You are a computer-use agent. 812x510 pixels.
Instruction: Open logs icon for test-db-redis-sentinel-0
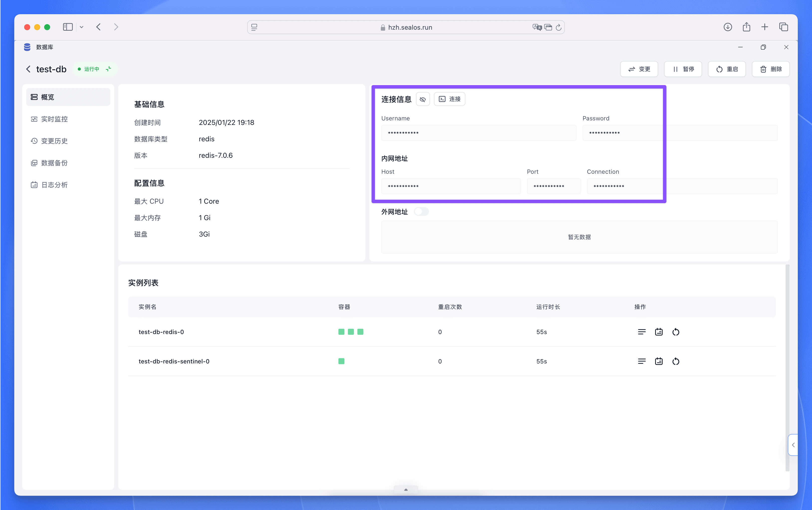point(659,361)
